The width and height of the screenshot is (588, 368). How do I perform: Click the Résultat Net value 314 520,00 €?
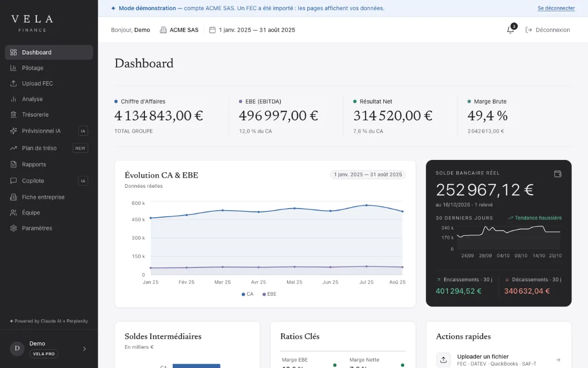pos(393,116)
